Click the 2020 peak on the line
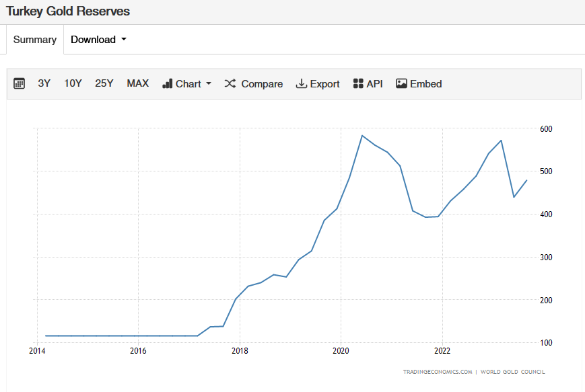 pos(362,136)
